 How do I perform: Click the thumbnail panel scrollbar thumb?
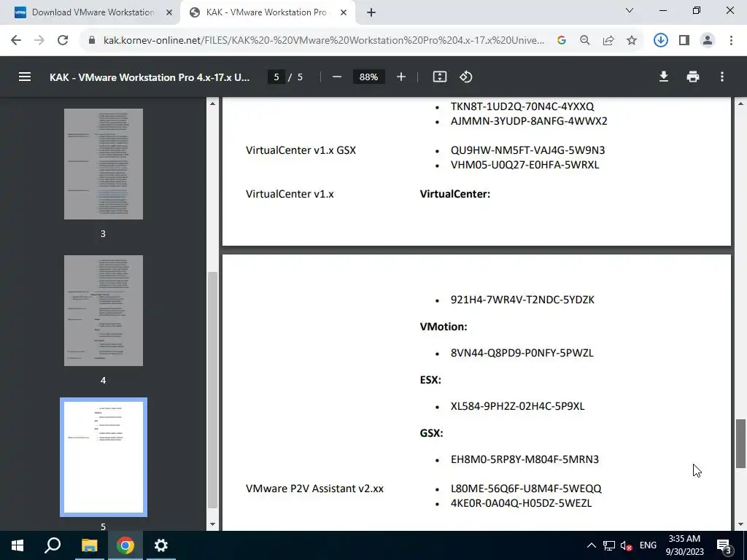click(212, 391)
